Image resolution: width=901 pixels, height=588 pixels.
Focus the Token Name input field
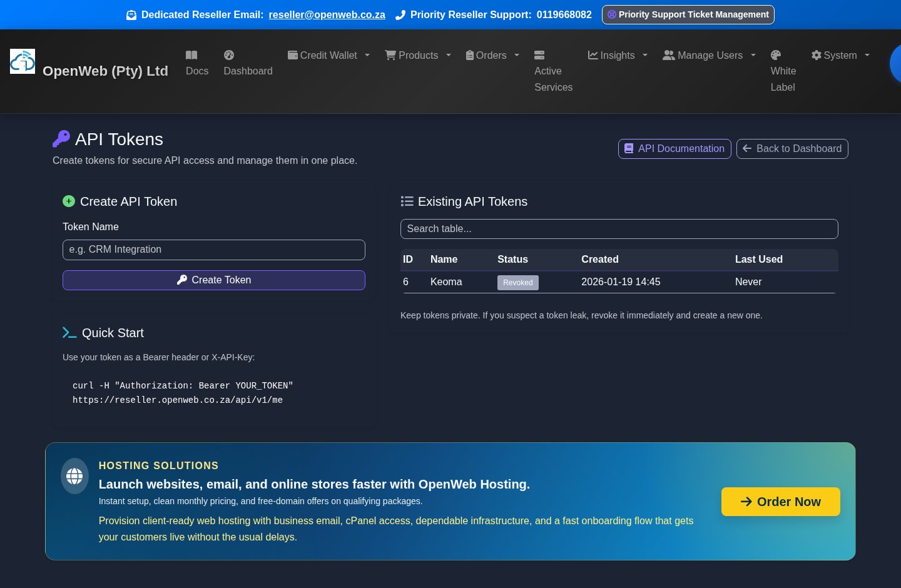(214, 250)
